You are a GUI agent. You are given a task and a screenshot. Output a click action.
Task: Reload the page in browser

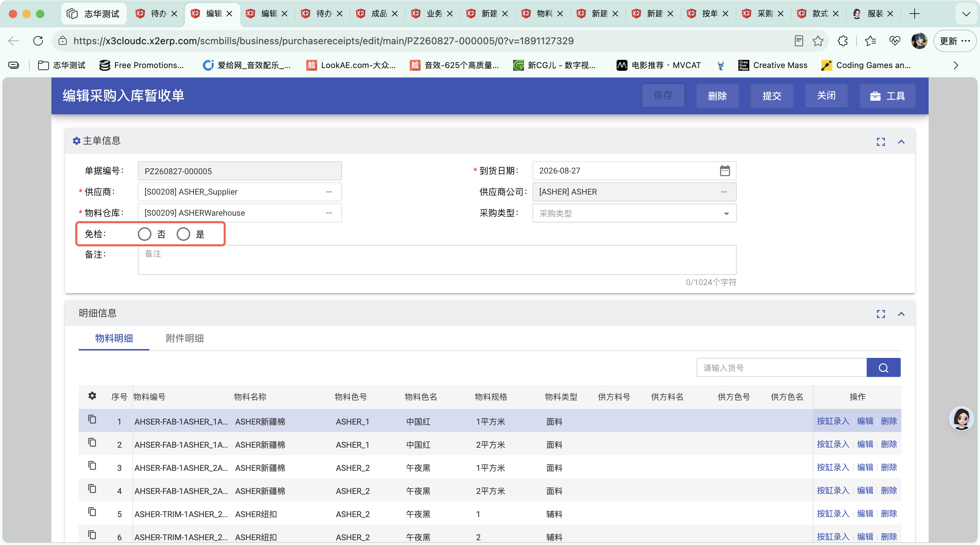[38, 41]
